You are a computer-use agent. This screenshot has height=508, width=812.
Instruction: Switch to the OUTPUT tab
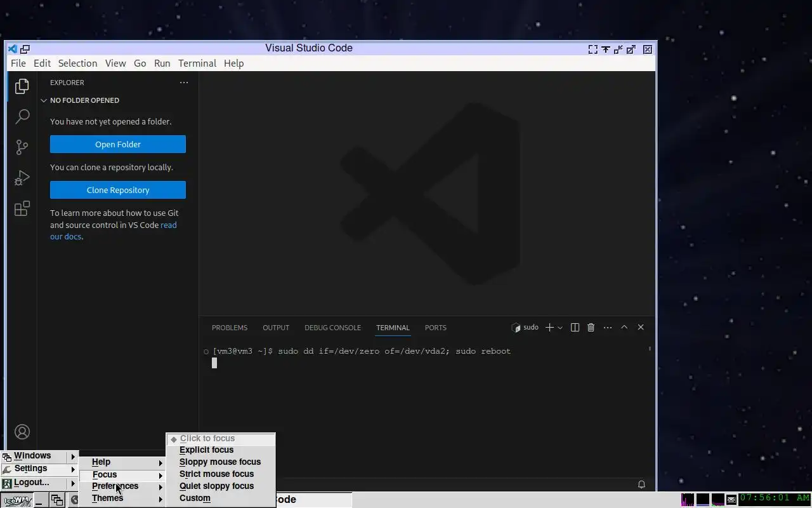pos(276,328)
